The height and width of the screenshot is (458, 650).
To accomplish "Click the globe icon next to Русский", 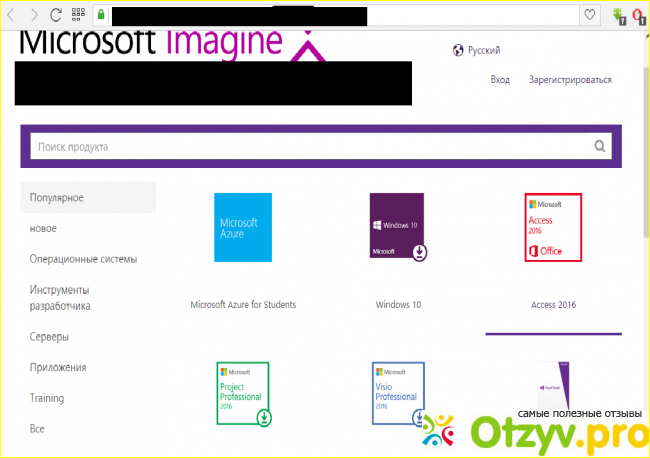I will [x=458, y=50].
